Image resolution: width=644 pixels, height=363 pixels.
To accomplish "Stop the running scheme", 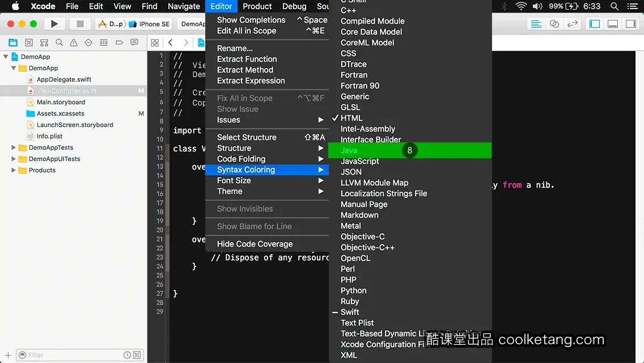I will point(80,24).
